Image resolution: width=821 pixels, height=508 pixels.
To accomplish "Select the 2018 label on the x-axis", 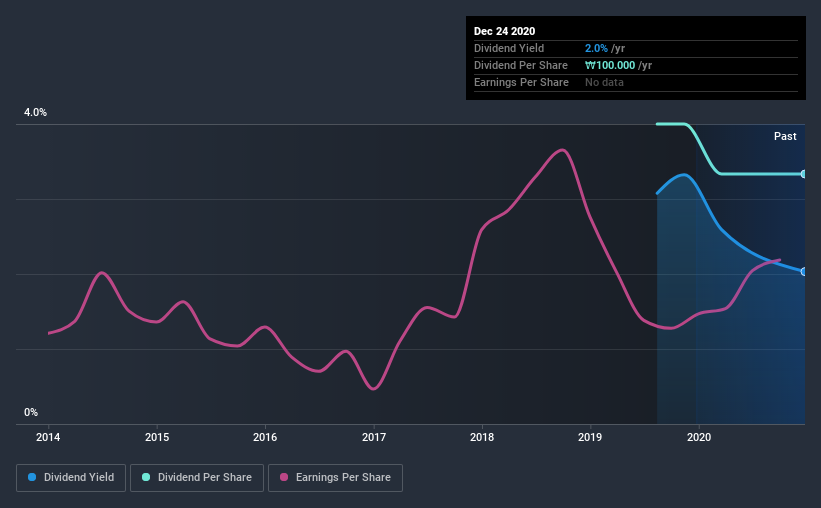I will pyautogui.click(x=482, y=437).
